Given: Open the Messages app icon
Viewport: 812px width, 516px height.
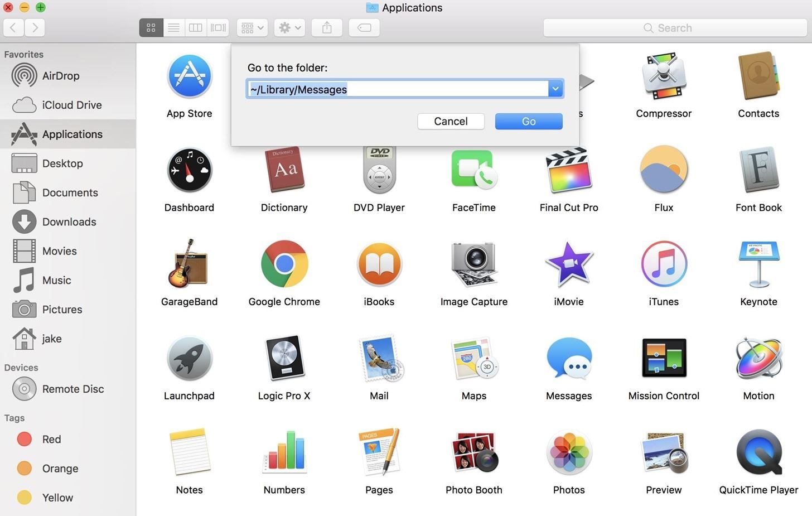Looking at the screenshot, I should 568,359.
